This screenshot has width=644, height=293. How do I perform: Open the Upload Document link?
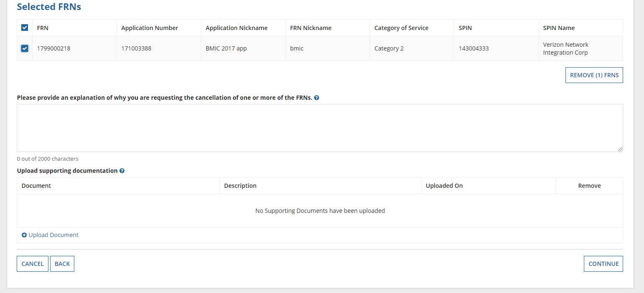[53, 235]
